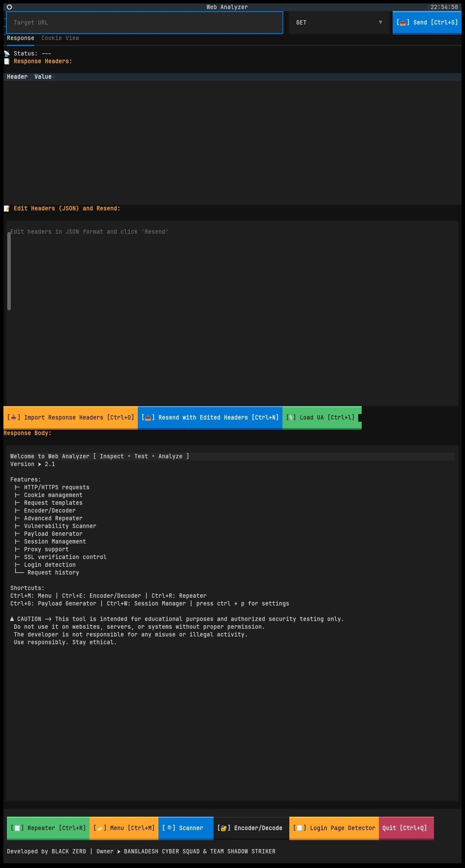Click the icon on Load UA button
The height and width of the screenshot is (868, 465).
pos(291,417)
